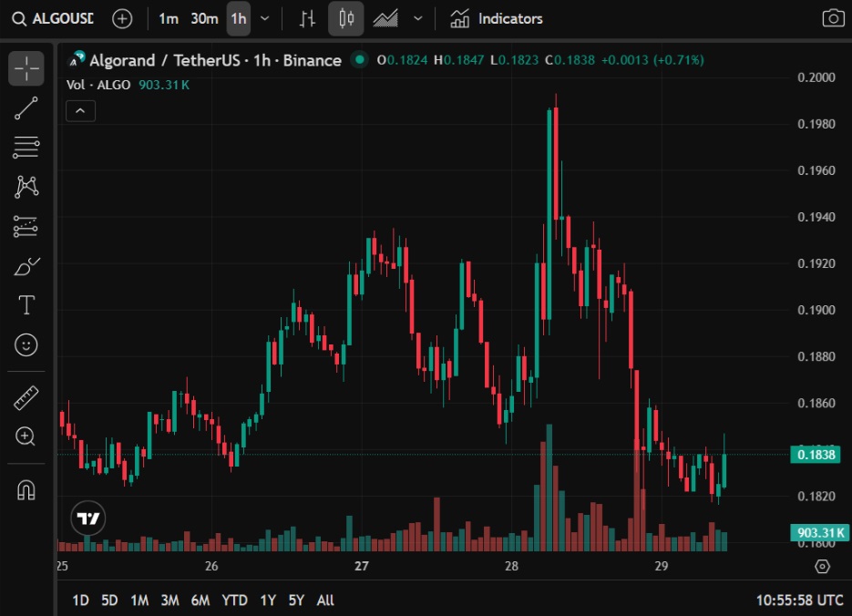Select the XABCD pattern tool

tap(25, 186)
